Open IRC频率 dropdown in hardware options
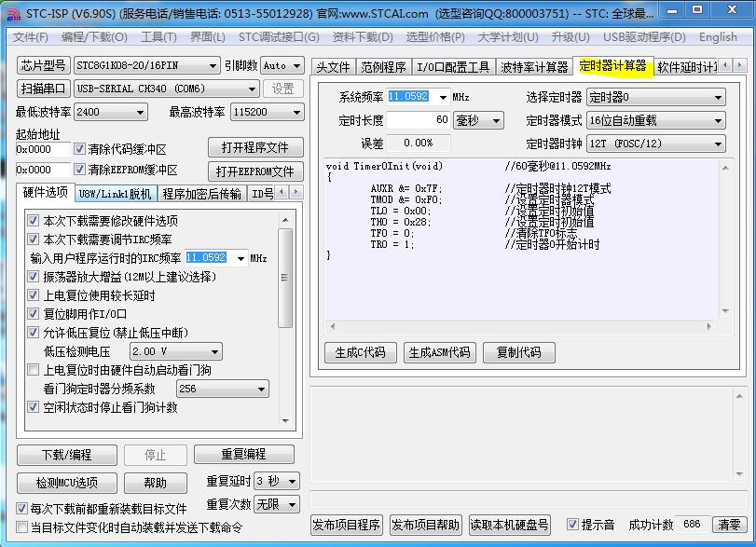756x547 pixels. [x=241, y=258]
